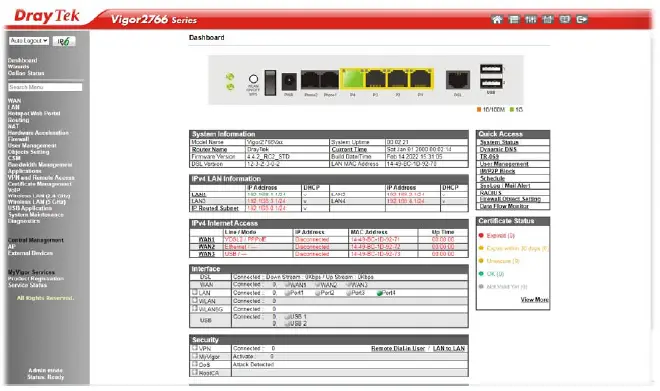Click the IPv6 button in sidebar

point(64,41)
